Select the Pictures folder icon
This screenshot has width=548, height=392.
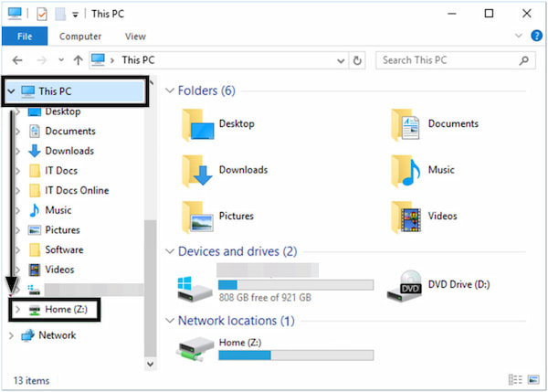[197, 217]
